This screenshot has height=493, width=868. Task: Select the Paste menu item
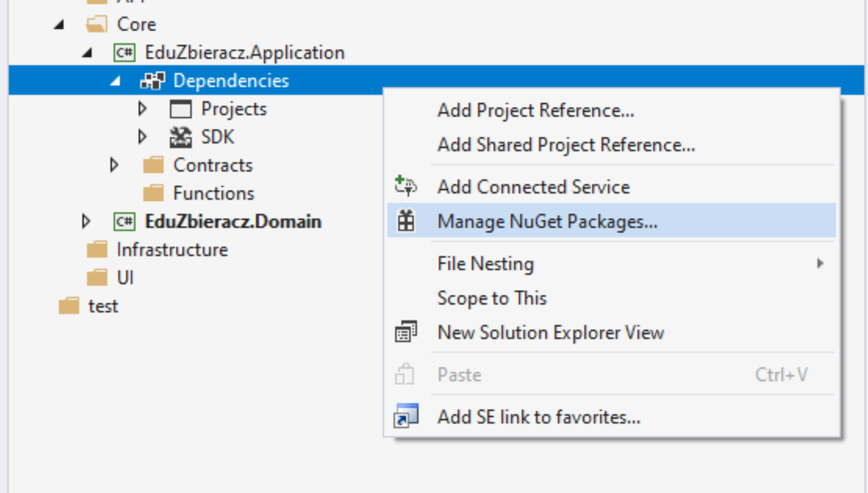pos(612,375)
